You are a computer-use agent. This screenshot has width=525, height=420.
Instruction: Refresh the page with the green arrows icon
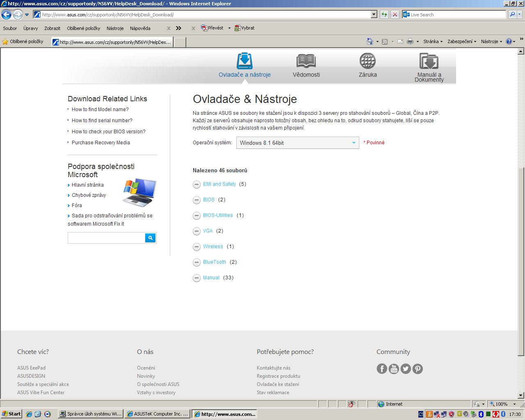pos(384,14)
